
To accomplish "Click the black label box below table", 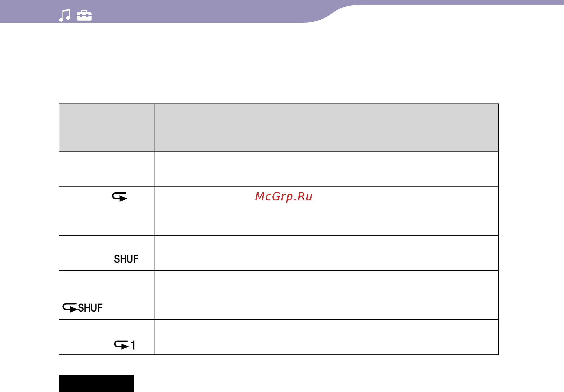I will pos(96,383).
